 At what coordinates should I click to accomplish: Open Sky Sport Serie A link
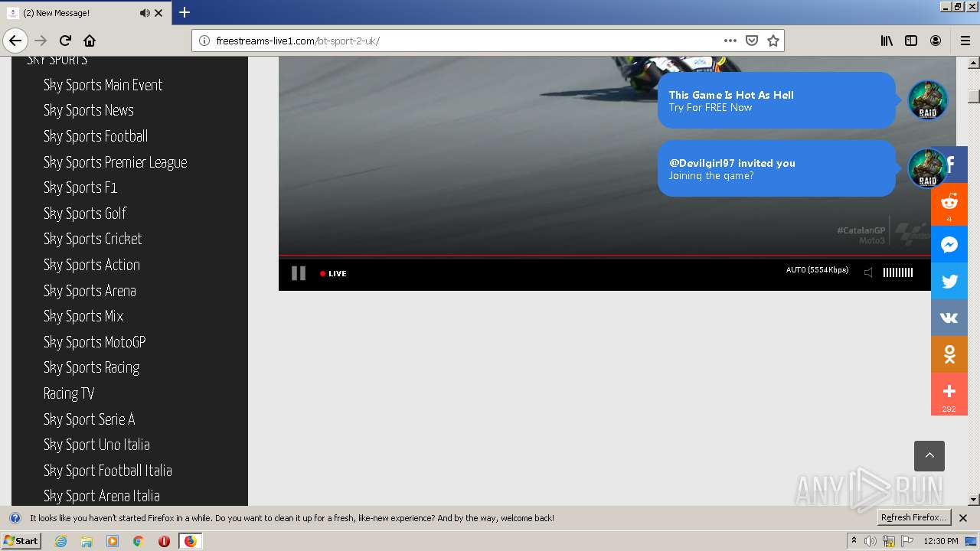(x=89, y=419)
